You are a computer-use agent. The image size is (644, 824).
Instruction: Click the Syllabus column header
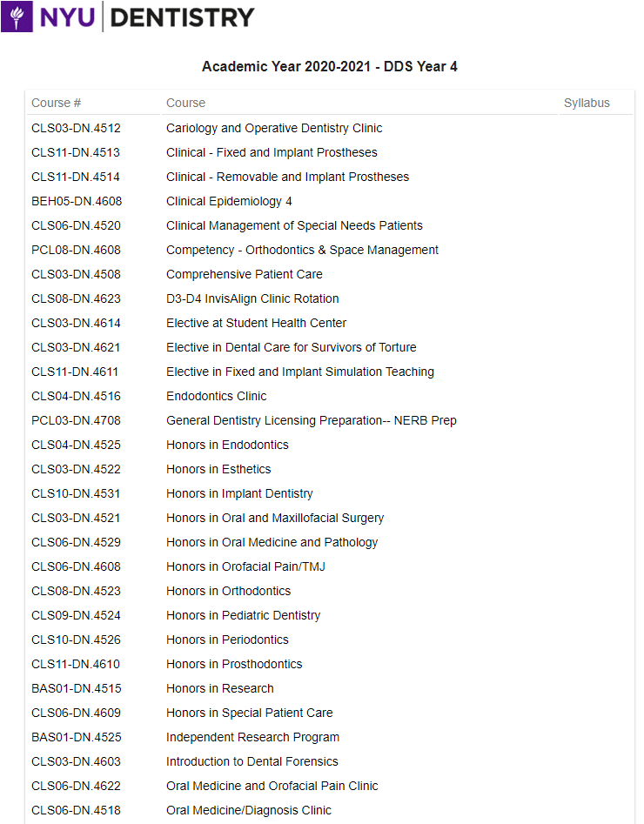587,103
